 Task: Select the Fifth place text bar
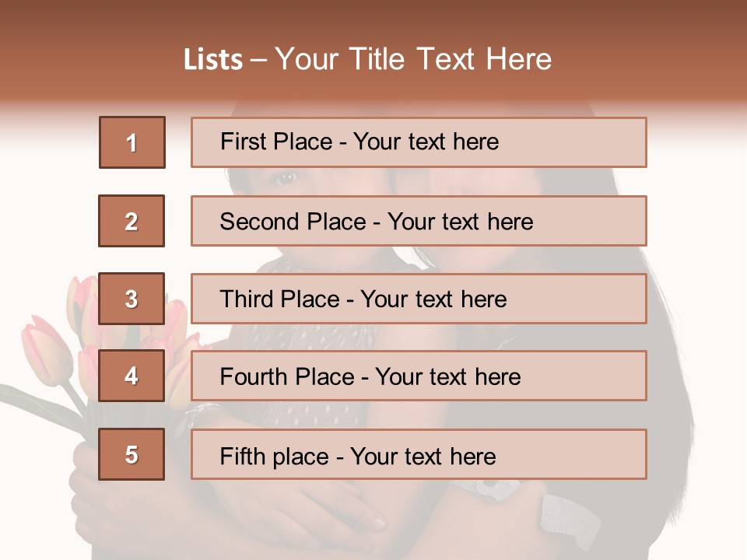point(419,454)
